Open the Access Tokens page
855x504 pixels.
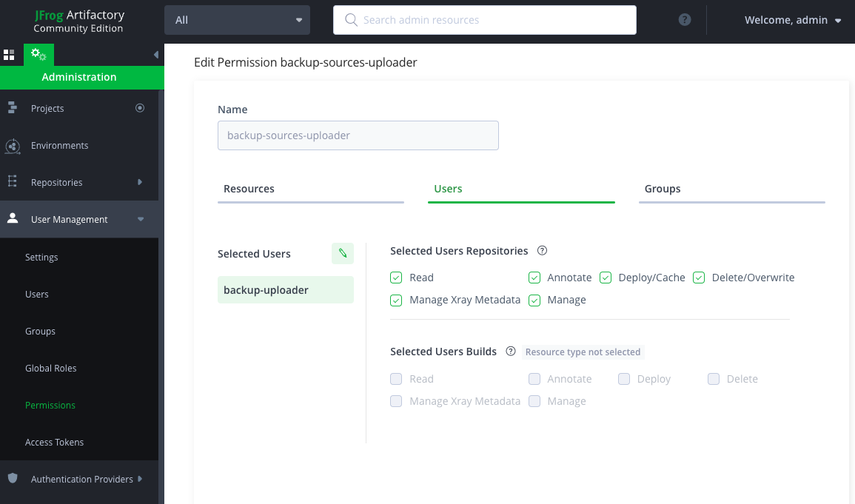coord(54,442)
